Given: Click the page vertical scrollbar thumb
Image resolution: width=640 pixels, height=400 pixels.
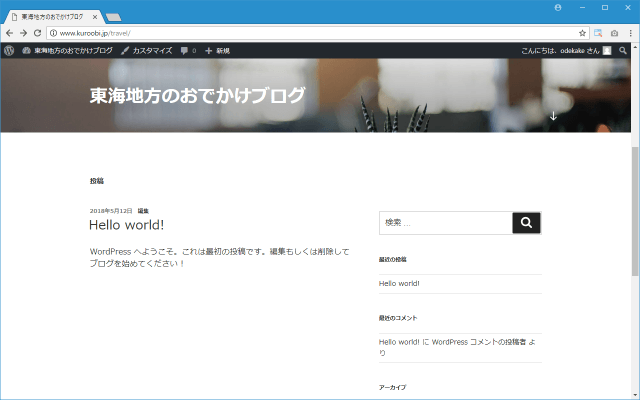Looking at the screenshot, I should click(635, 211).
